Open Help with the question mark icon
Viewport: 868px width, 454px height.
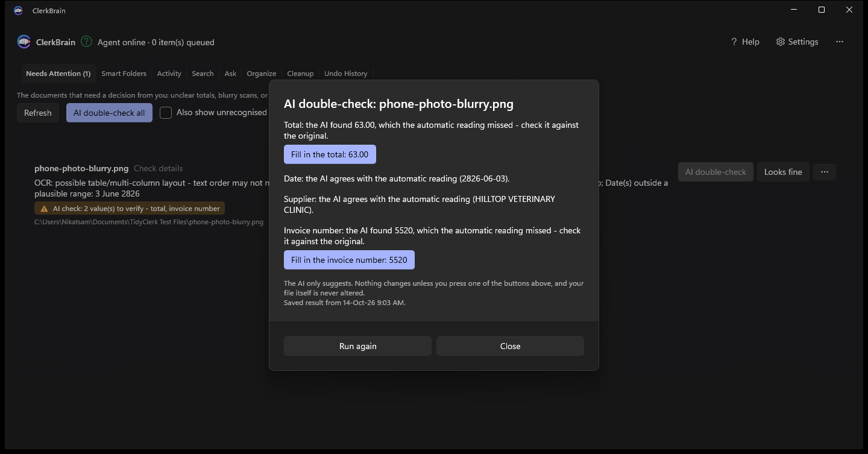click(734, 42)
